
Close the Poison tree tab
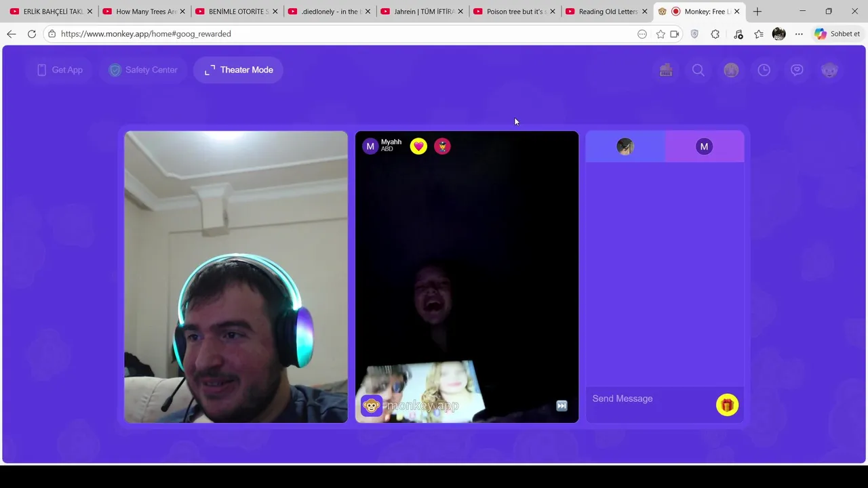(x=553, y=12)
